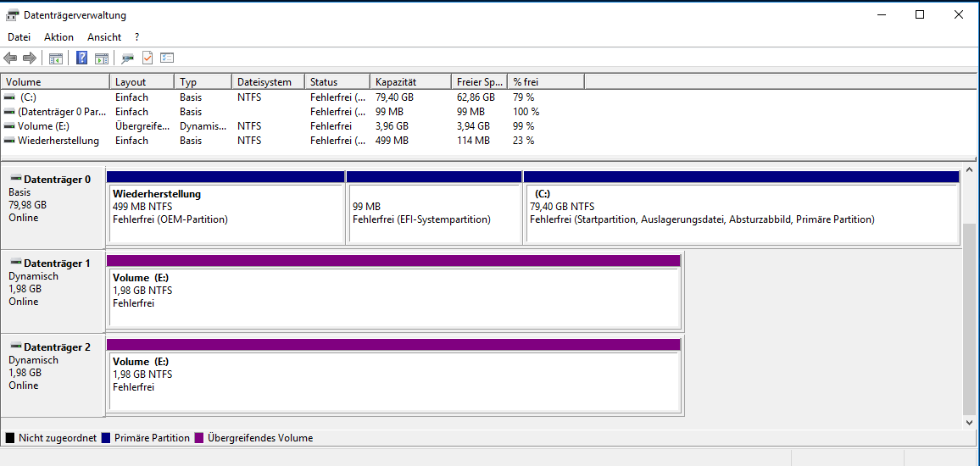Click the 3,96 GB capacity cell
This screenshot has width=980, height=466.
(x=392, y=126)
